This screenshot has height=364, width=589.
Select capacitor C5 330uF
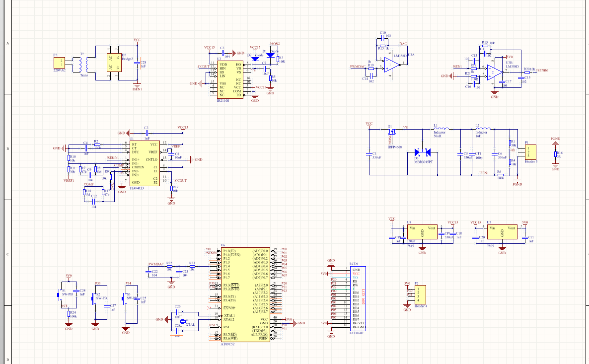pos(460,154)
